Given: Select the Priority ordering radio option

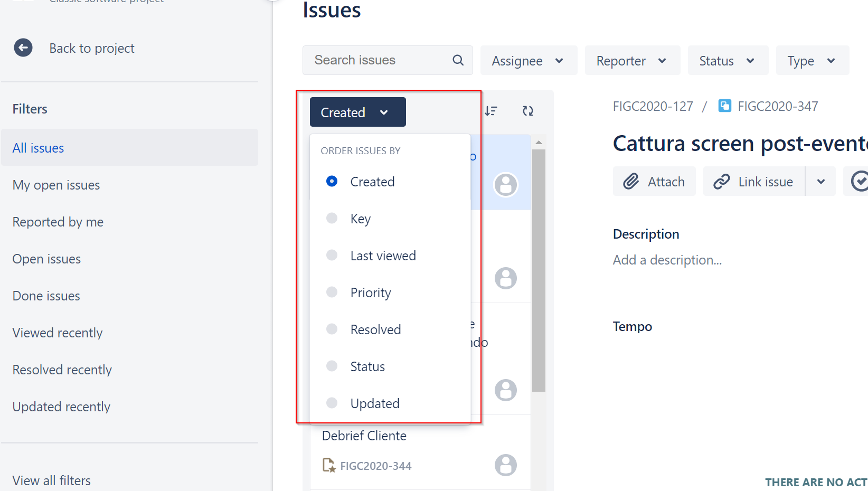Looking at the screenshot, I should tap(332, 292).
